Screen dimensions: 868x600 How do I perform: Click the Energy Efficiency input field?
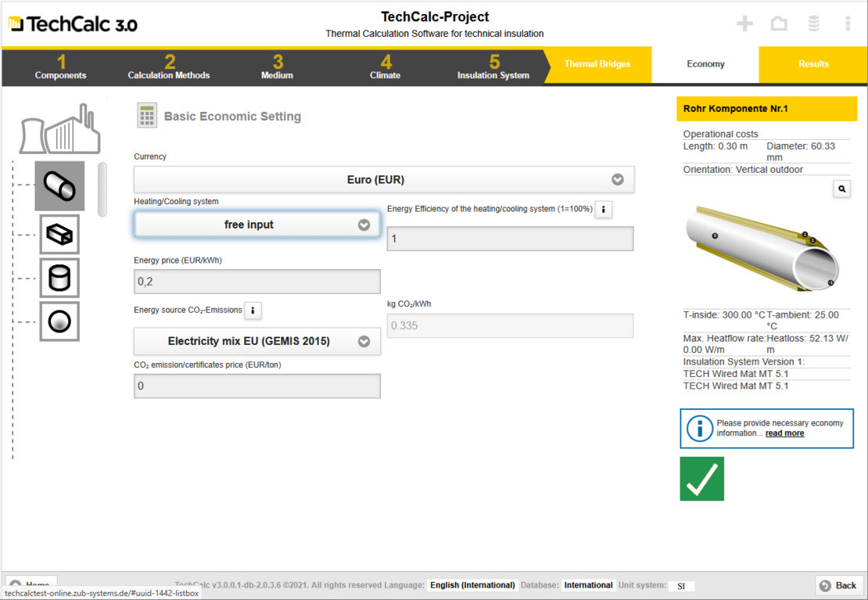coord(510,239)
